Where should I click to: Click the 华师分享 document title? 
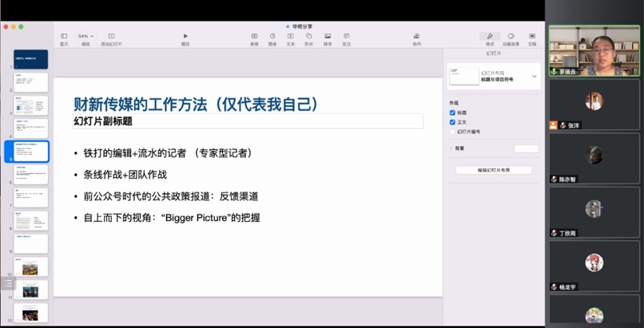point(302,26)
